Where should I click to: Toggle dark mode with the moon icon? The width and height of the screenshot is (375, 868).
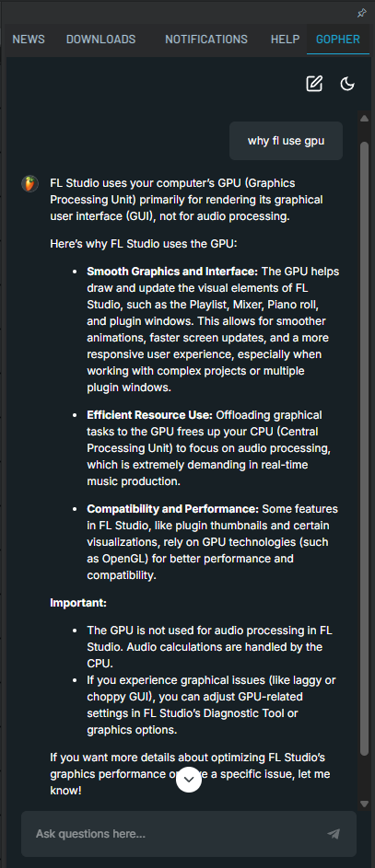coord(346,84)
